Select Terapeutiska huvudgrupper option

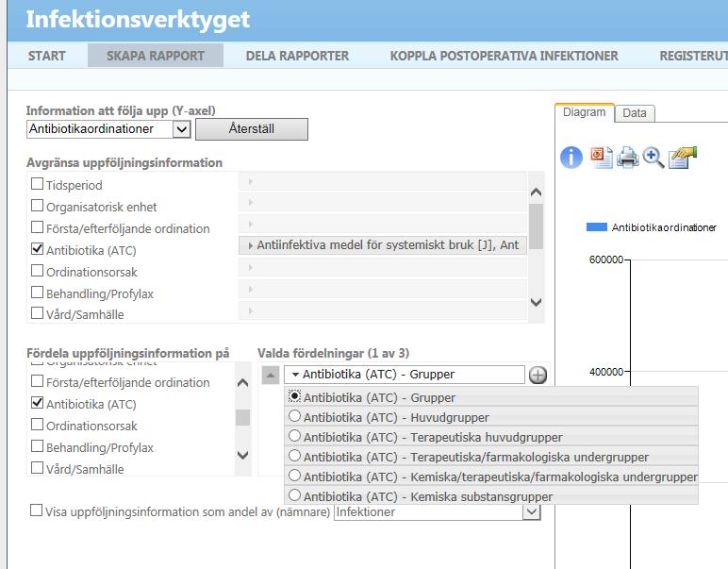pos(294,436)
